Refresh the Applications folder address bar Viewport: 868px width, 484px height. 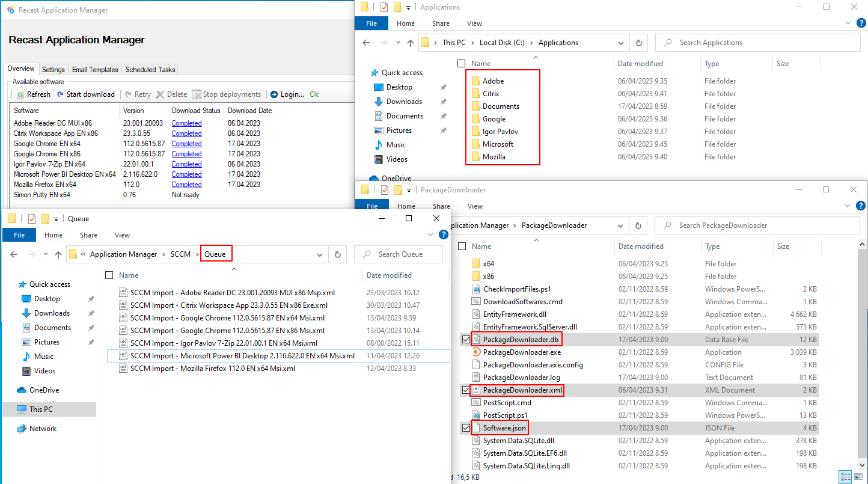click(x=638, y=43)
